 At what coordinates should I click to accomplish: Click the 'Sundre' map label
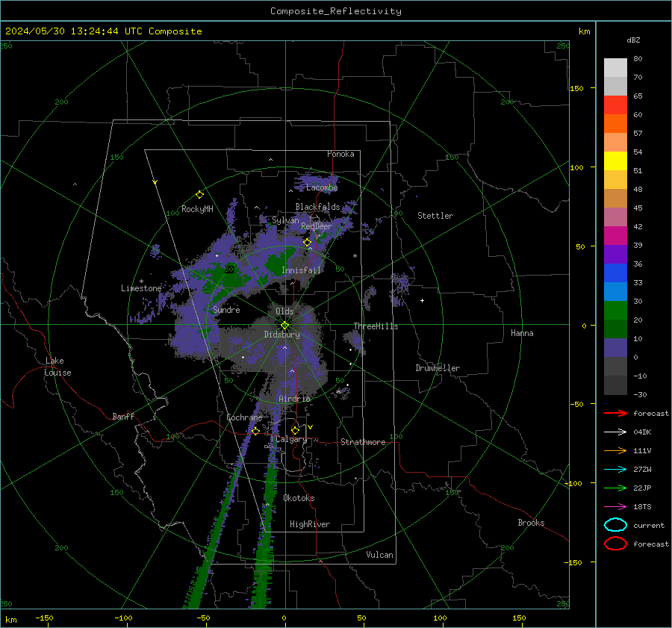pyautogui.click(x=227, y=310)
